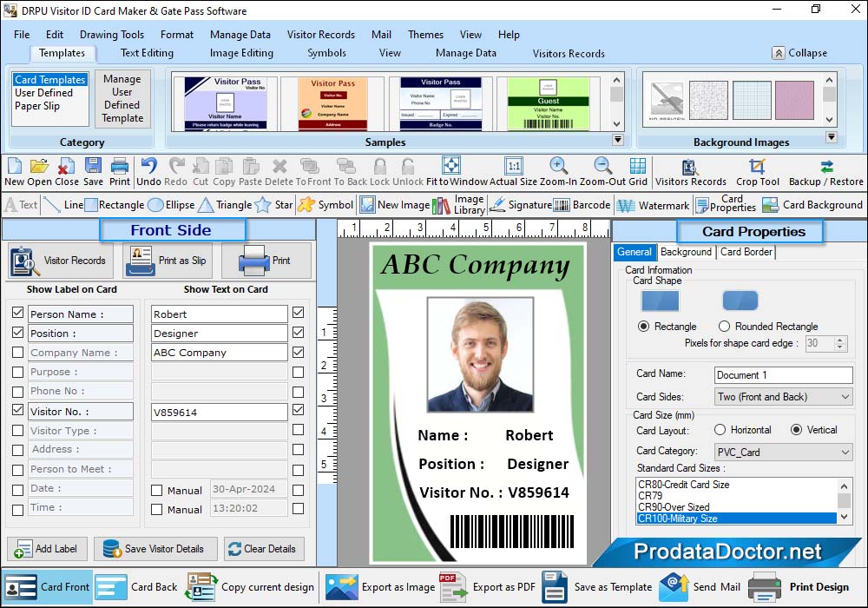Pick the green Guest sample template

[548, 103]
